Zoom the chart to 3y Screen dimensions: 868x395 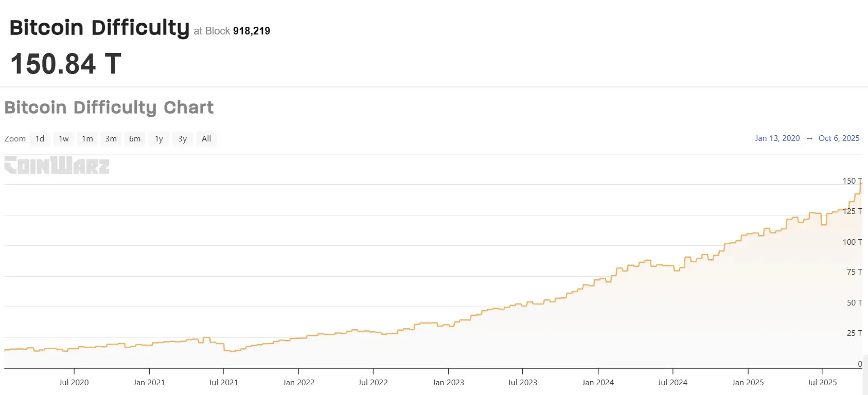pos(183,139)
